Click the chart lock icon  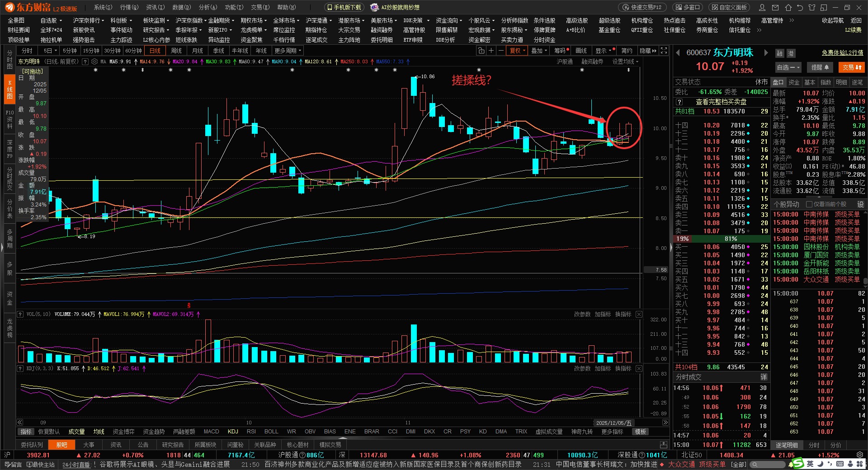[x=481, y=51]
